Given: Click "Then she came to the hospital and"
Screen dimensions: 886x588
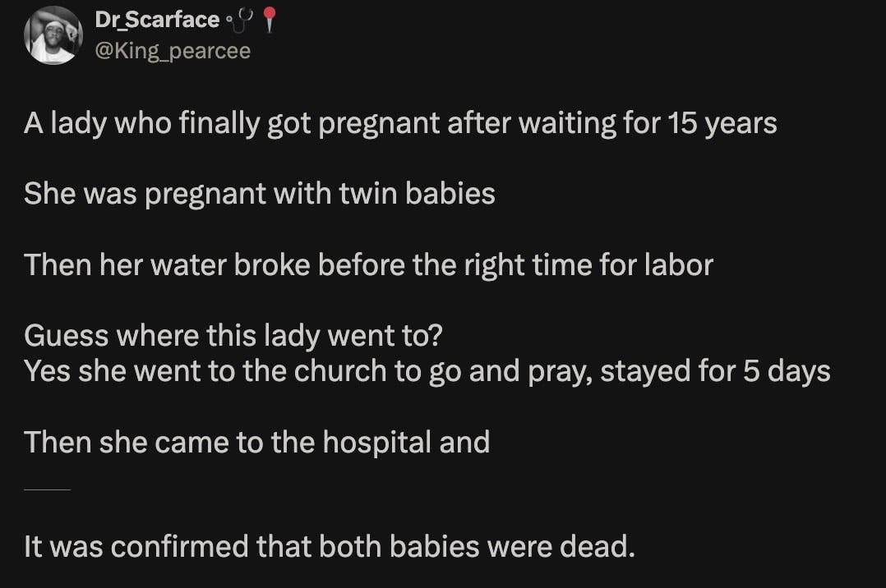Looking at the screenshot, I should pyautogui.click(x=257, y=442).
